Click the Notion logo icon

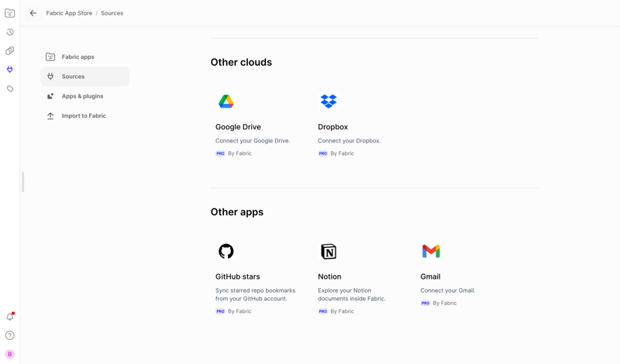(329, 251)
